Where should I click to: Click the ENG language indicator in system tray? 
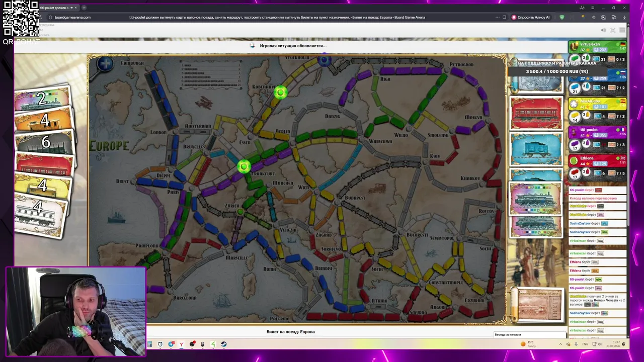[586, 344]
